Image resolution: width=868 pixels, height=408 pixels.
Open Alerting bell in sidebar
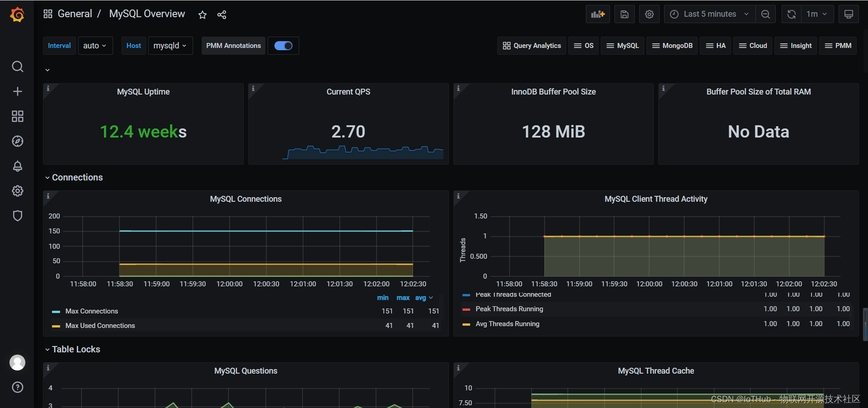(x=17, y=166)
